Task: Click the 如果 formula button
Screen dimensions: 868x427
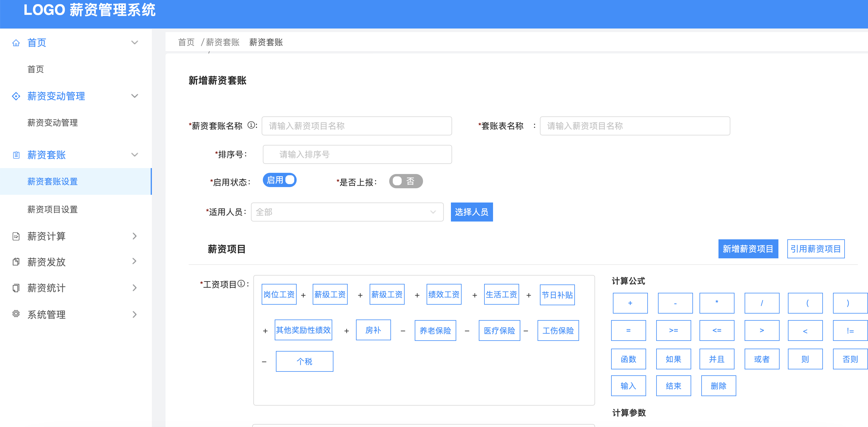Action: point(674,359)
